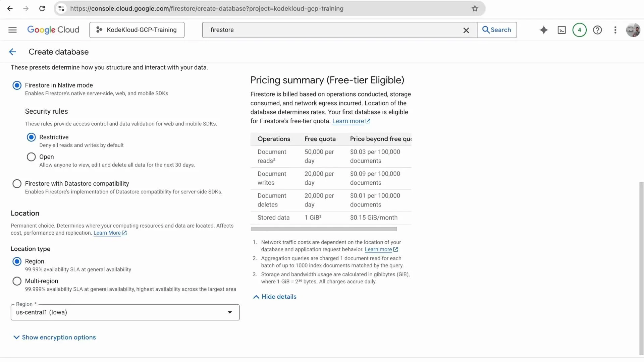Viewport: 644px width, 362px height.
Task: Click the $0.03 per 100,000 documents cell
Action: (375, 157)
